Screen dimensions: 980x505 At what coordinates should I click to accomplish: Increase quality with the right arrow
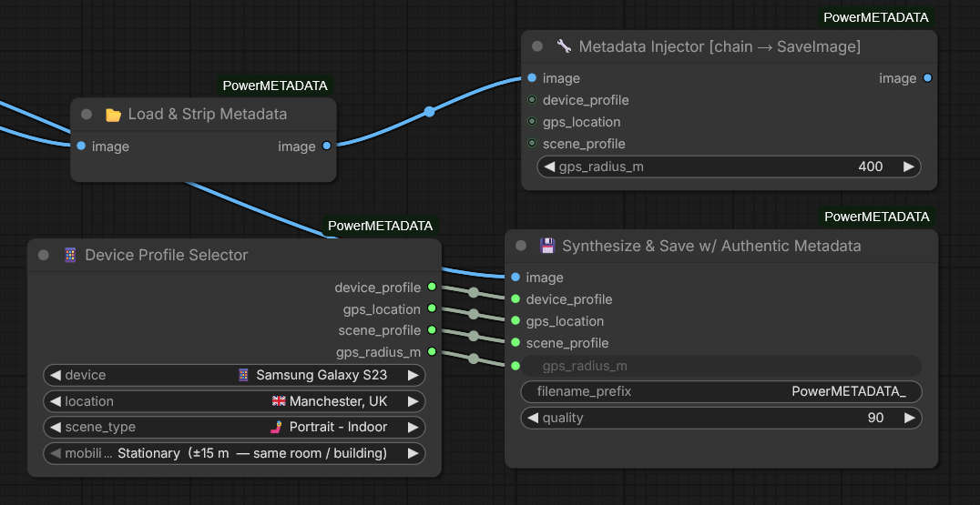(909, 418)
